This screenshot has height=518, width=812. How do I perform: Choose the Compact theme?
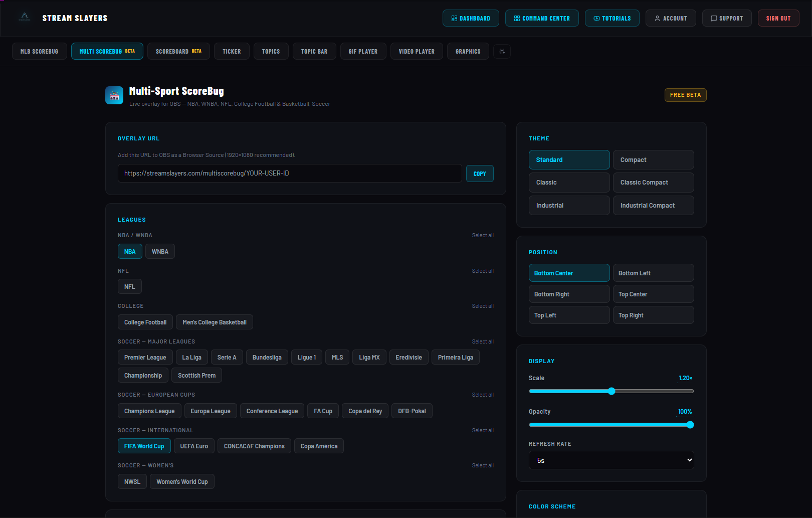(654, 159)
